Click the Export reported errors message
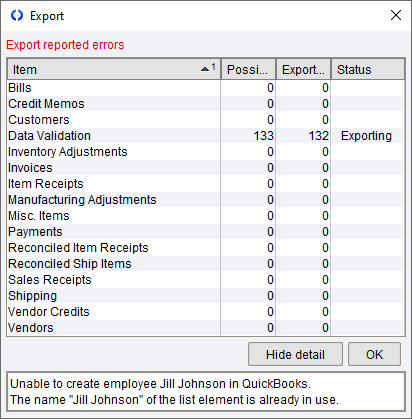The image size is (412, 419). 65,45
